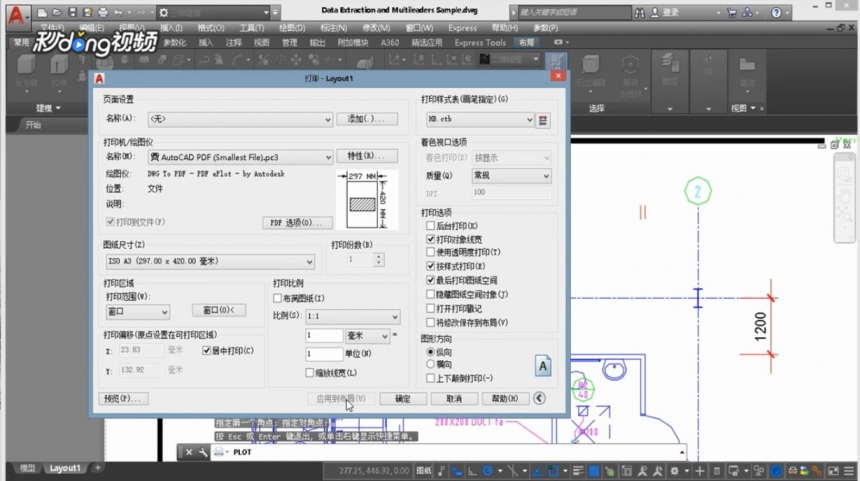Image resolution: width=860 pixels, height=481 pixels.
Task: Click the wrench customize icon in command line
Action: [203, 452]
